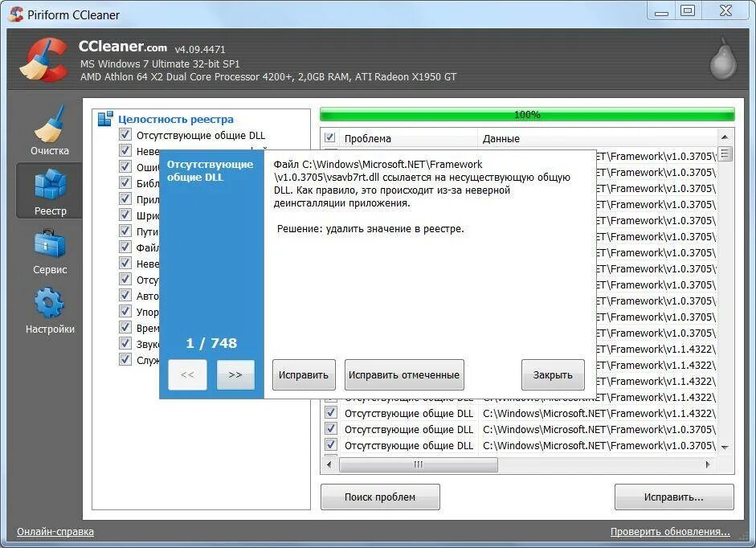756x548 pixels.
Task: Click Исправить отмеченные button
Action: (404, 374)
